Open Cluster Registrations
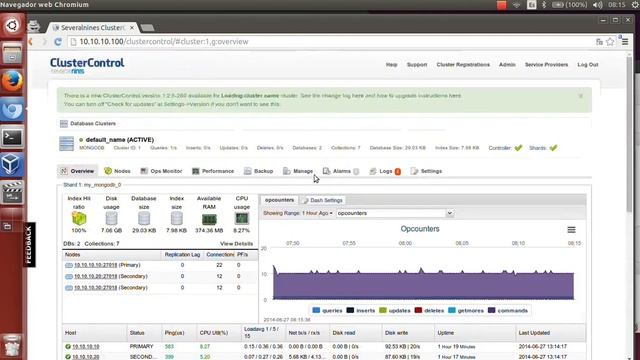 click(463, 64)
